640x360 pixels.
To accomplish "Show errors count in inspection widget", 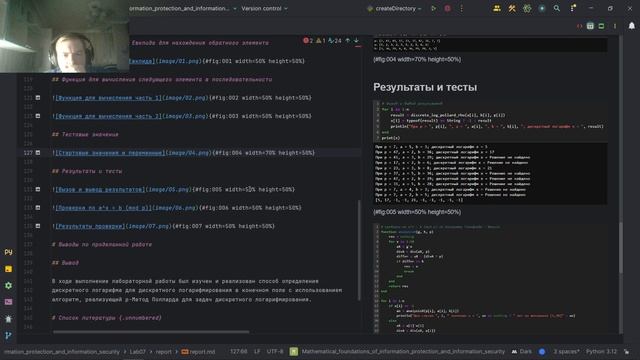I will pyautogui.click(x=308, y=40).
